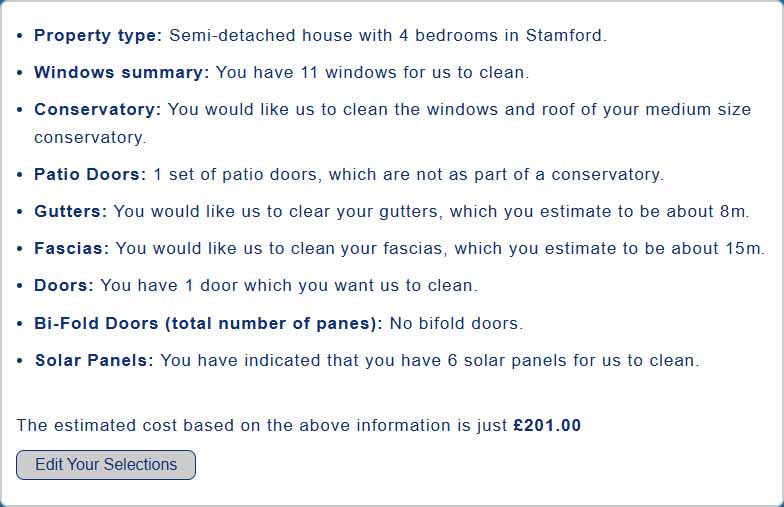Click the 'No bifold doors' text
Image resolution: width=784 pixels, height=507 pixels.
coord(456,323)
